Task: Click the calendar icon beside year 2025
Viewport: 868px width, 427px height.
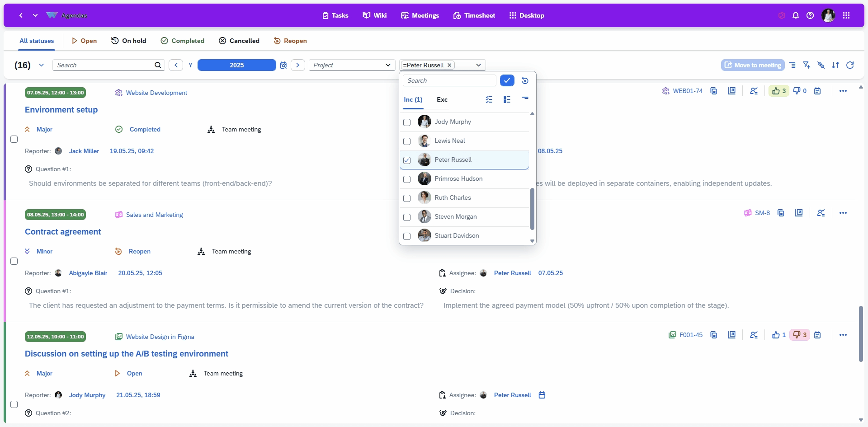Action: tap(283, 65)
